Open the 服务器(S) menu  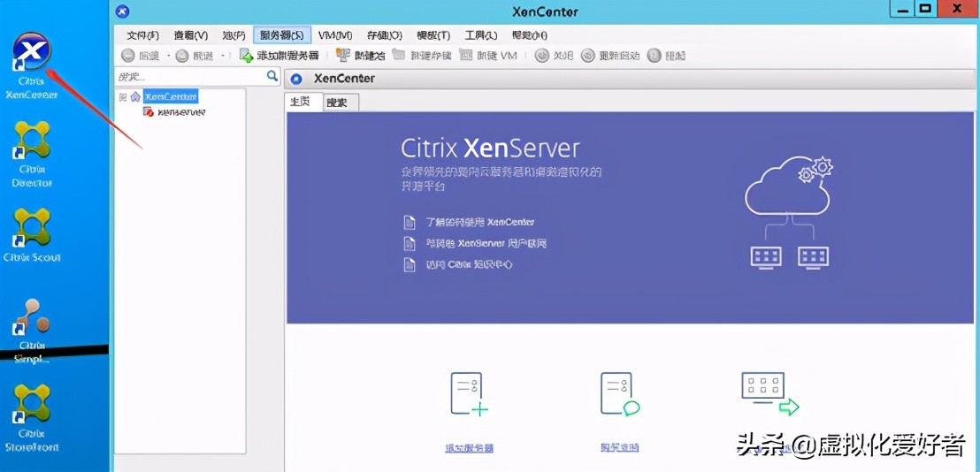pyautogui.click(x=282, y=35)
